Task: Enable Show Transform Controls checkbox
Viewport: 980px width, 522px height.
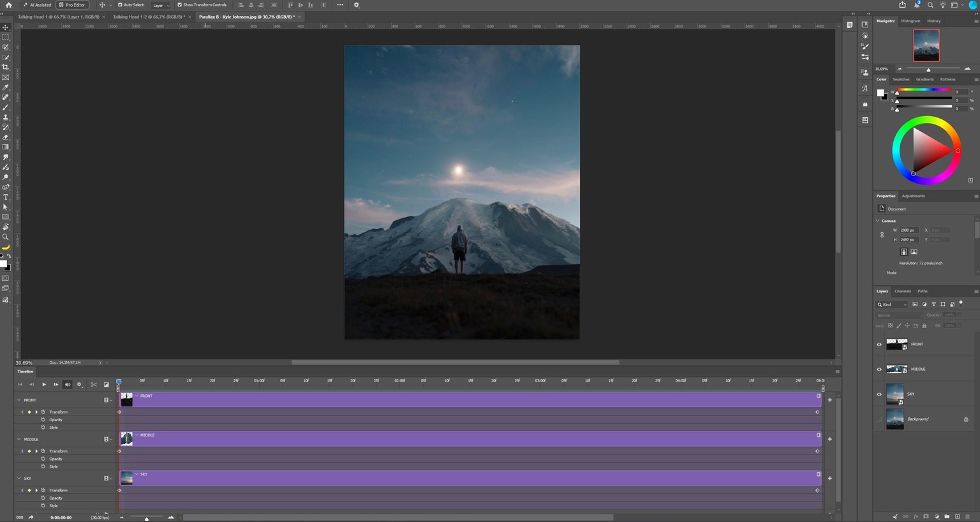Action: tap(179, 5)
